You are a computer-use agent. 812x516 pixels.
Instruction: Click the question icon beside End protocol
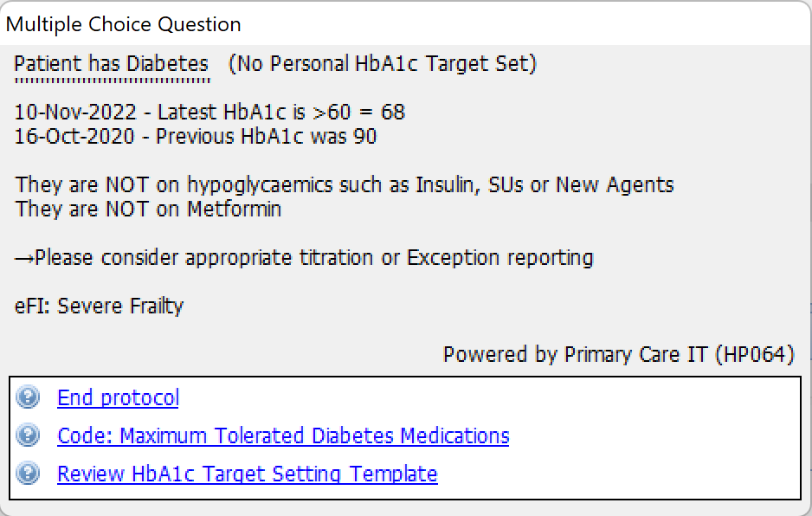point(28,397)
